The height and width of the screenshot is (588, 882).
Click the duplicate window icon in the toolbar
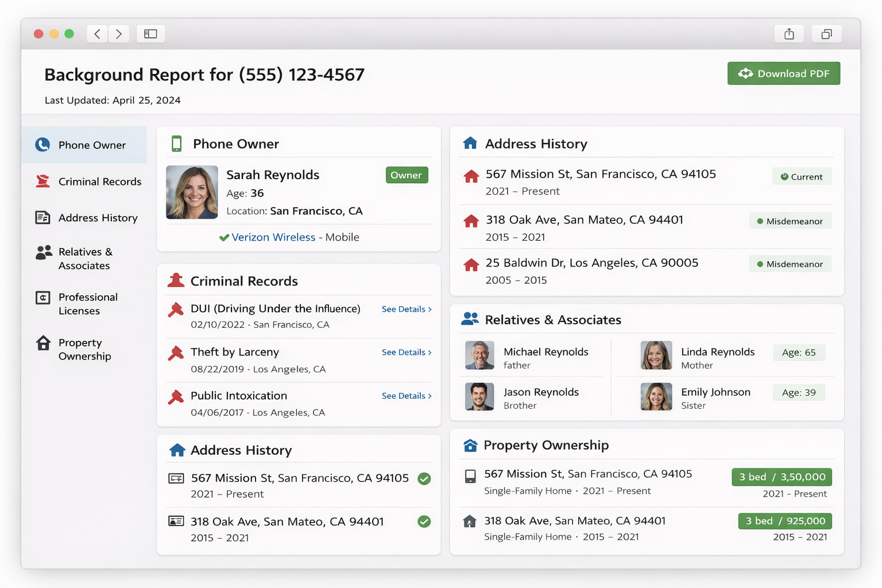pyautogui.click(x=826, y=34)
